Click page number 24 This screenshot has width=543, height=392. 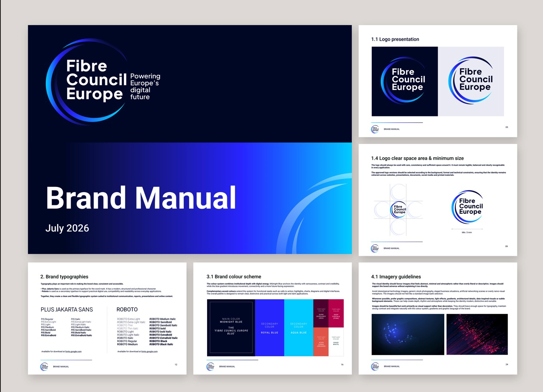507,365
